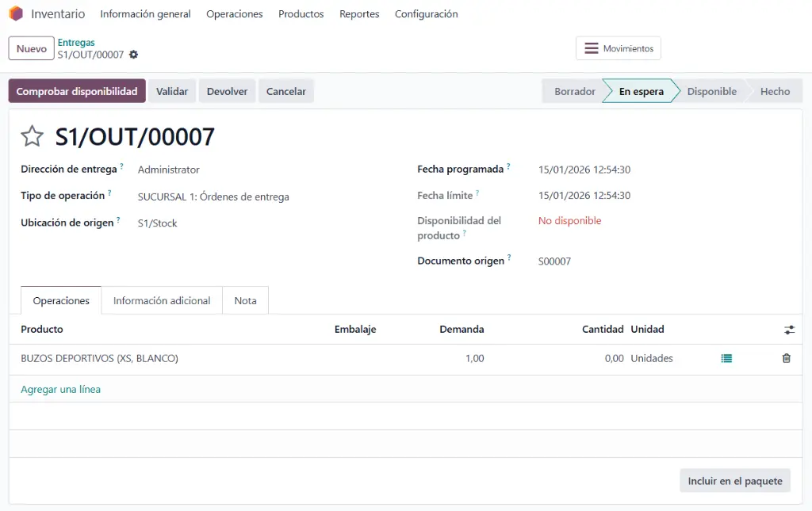Open the Configuración menu

tap(426, 14)
